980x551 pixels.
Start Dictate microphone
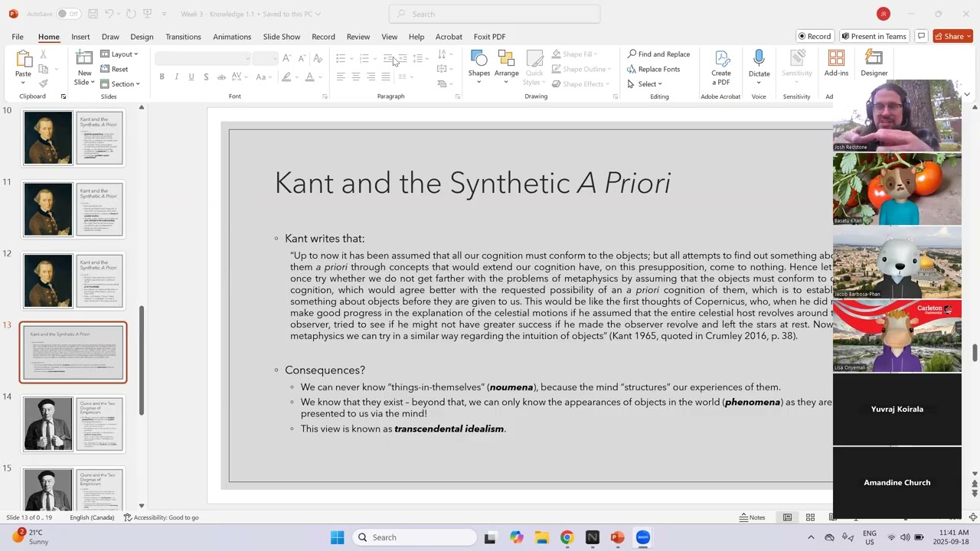[x=759, y=59]
